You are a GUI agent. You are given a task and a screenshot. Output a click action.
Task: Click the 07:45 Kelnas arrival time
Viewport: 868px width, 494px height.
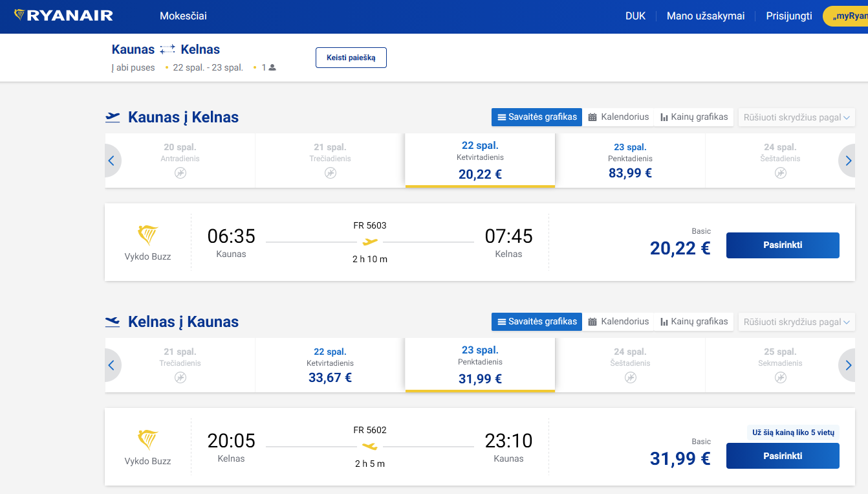(509, 236)
